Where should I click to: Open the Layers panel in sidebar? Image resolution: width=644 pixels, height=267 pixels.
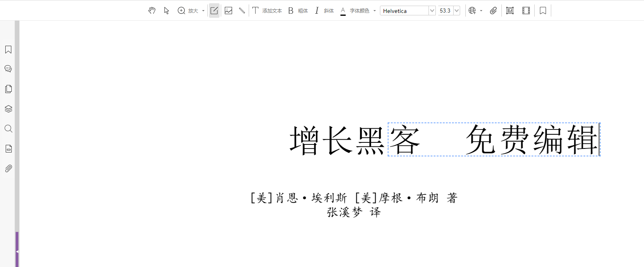(8, 109)
